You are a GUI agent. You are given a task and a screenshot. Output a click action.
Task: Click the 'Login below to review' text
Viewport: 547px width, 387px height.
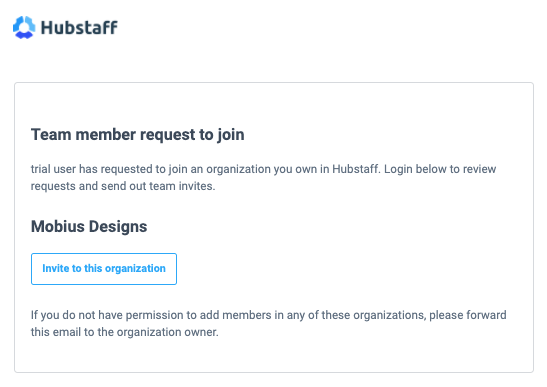(x=440, y=169)
